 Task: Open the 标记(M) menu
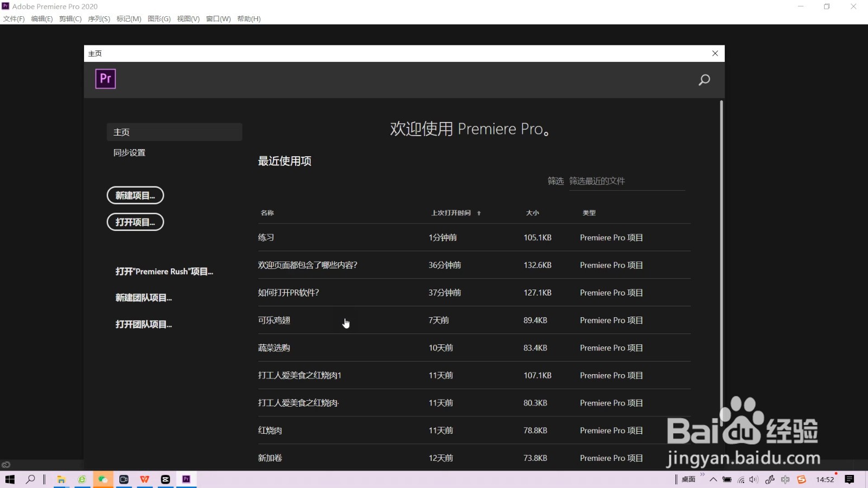coord(129,19)
